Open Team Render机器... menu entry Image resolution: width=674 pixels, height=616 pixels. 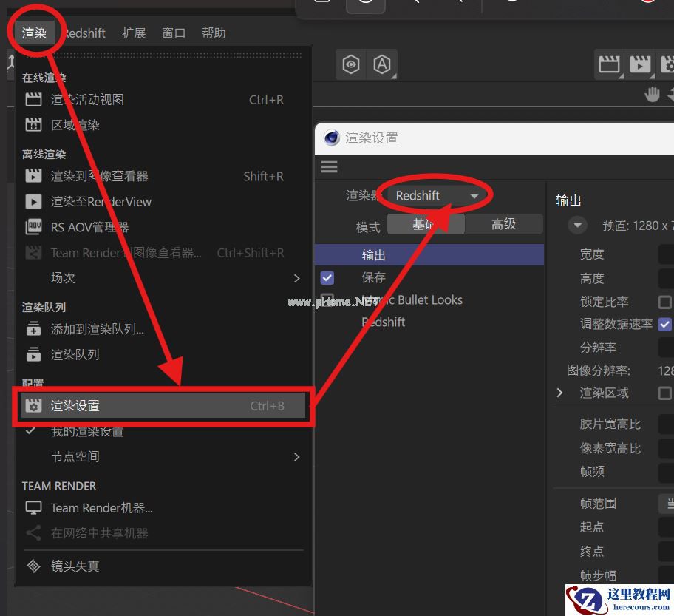(x=163, y=508)
